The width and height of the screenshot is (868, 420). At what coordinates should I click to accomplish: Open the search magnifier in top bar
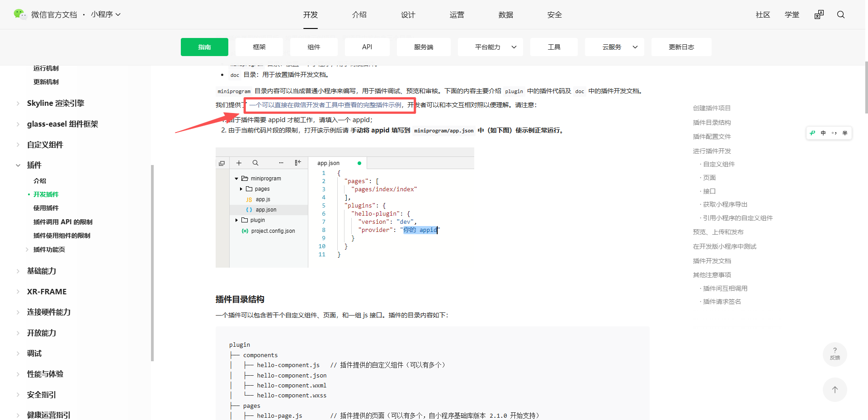(x=841, y=14)
